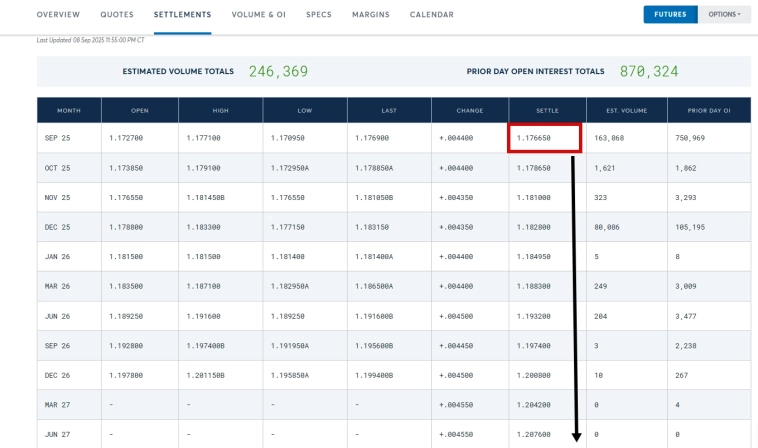Go to the Volume & OI tab
This screenshot has width=758, height=448.
[x=258, y=15]
